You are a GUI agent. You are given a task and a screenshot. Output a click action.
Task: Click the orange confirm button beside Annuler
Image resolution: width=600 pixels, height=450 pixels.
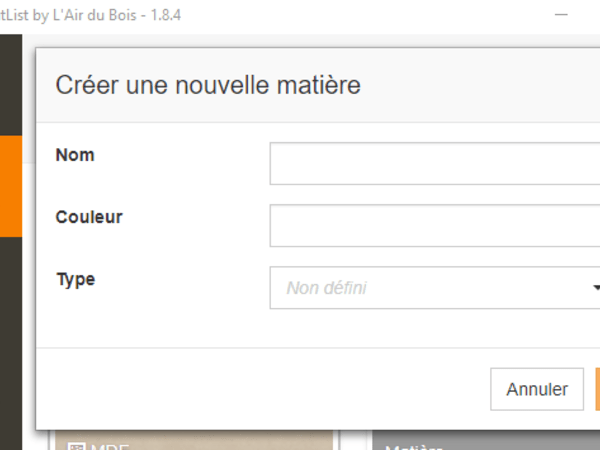pos(597,389)
